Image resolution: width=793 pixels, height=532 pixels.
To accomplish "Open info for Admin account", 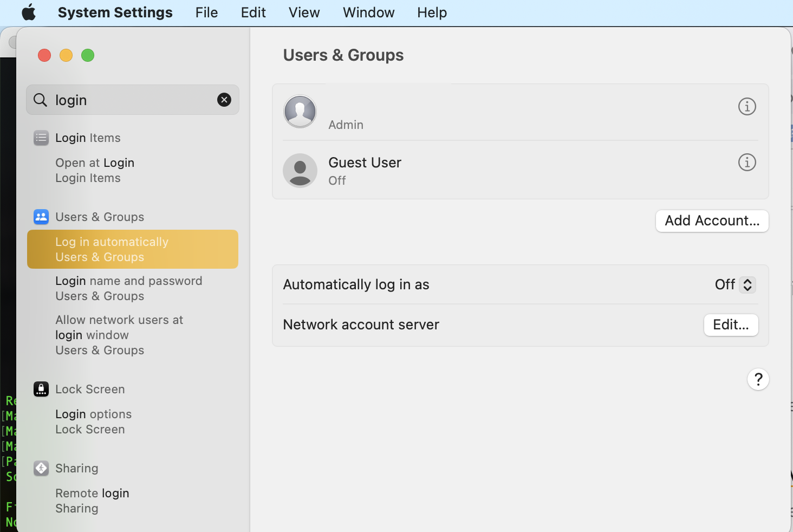I will tap(747, 107).
